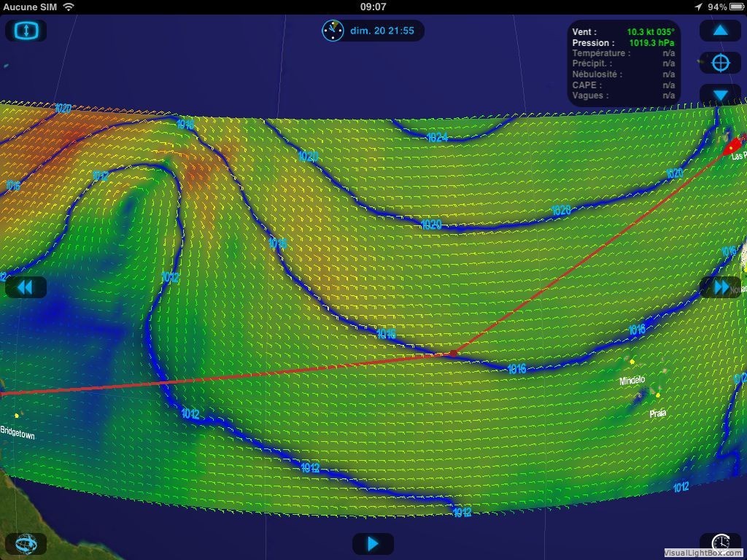Select the red boat marker near Las Palmas
Image resolution: width=747 pixels, height=560 pixels.
pos(734,144)
